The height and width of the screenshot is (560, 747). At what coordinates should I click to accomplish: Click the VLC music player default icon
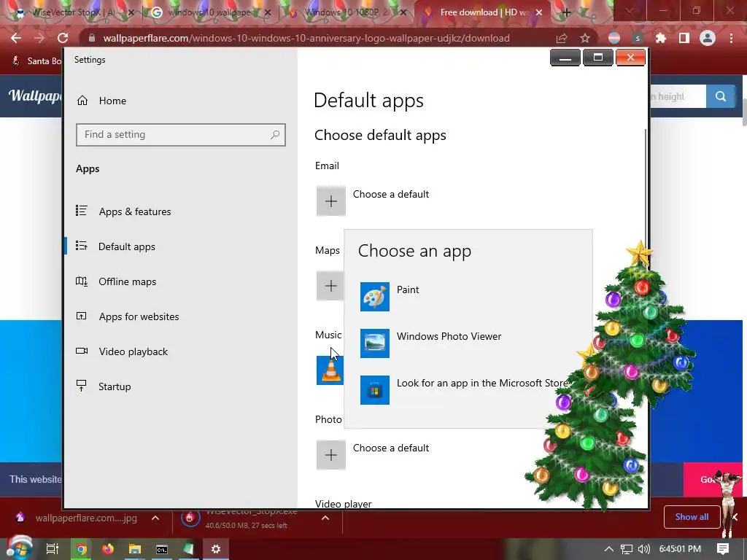(330, 370)
